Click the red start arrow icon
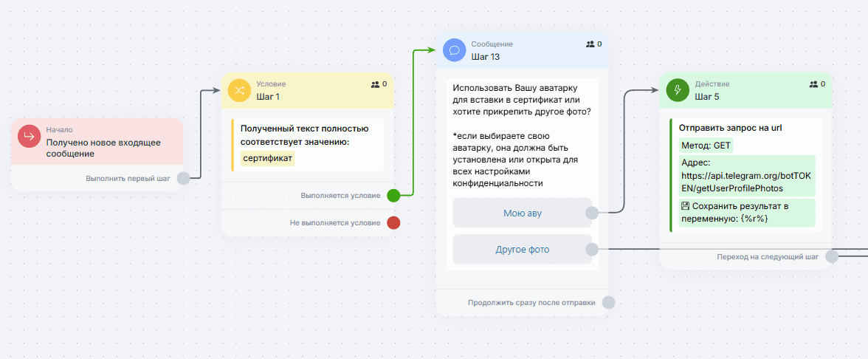 point(30,136)
